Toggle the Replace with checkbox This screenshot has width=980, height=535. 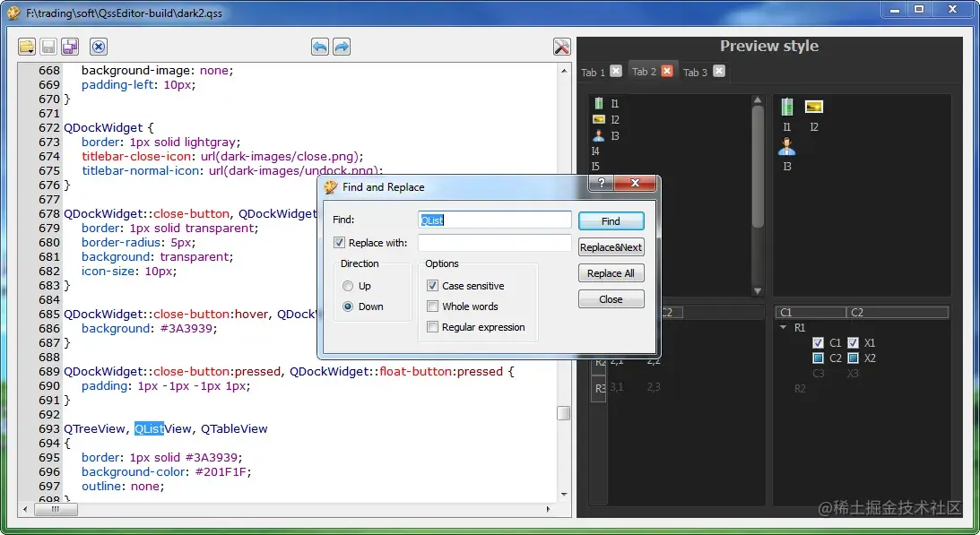coord(340,243)
